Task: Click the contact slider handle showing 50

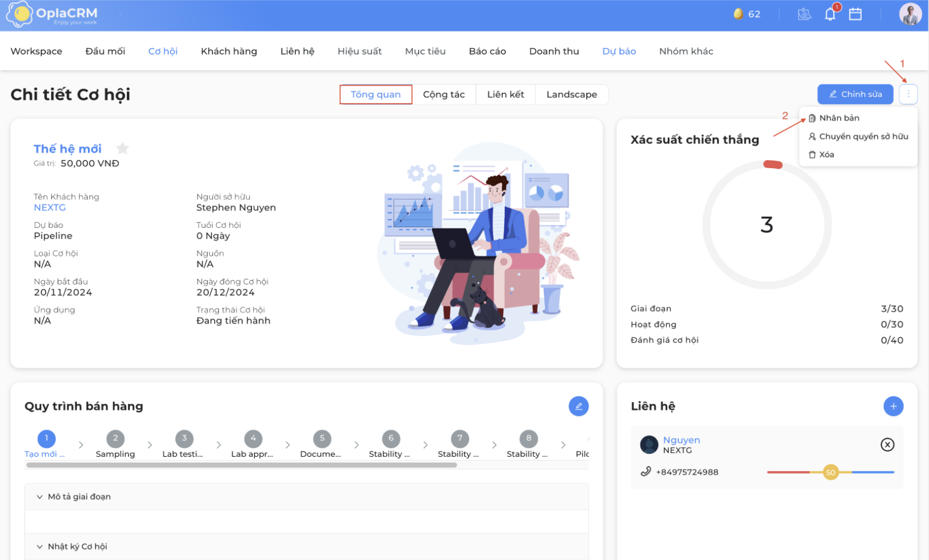Action: 830,472
